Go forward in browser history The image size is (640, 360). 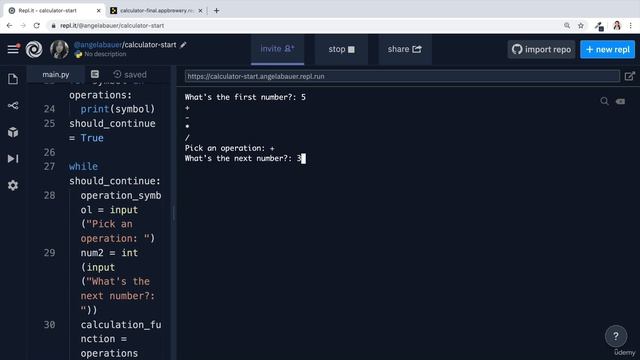point(23,25)
